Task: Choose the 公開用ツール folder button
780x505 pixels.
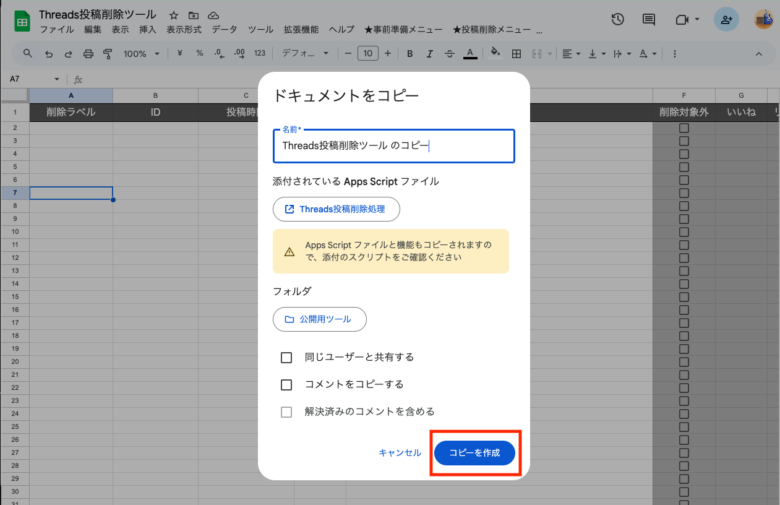Action: pyautogui.click(x=319, y=319)
